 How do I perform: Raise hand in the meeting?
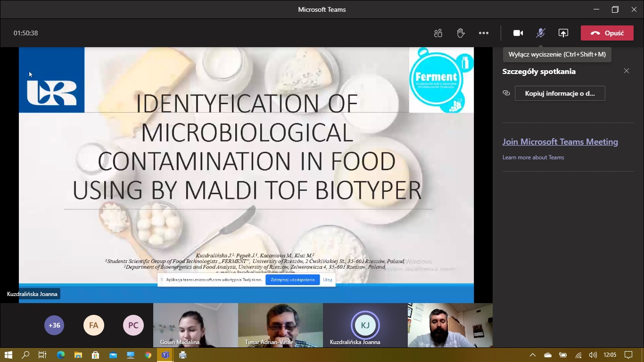coord(461,33)
